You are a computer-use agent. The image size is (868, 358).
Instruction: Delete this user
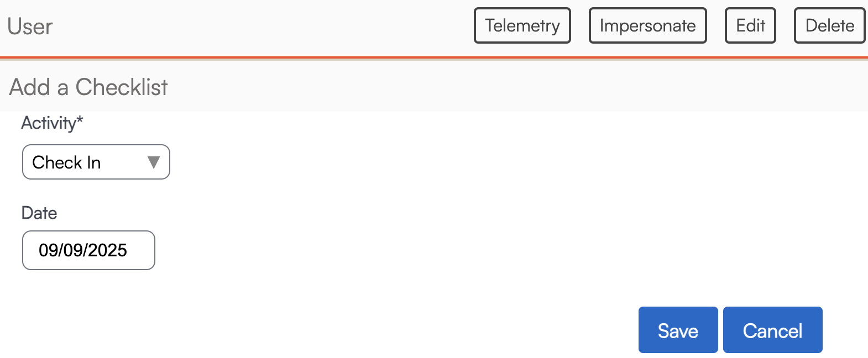[829, 25]
